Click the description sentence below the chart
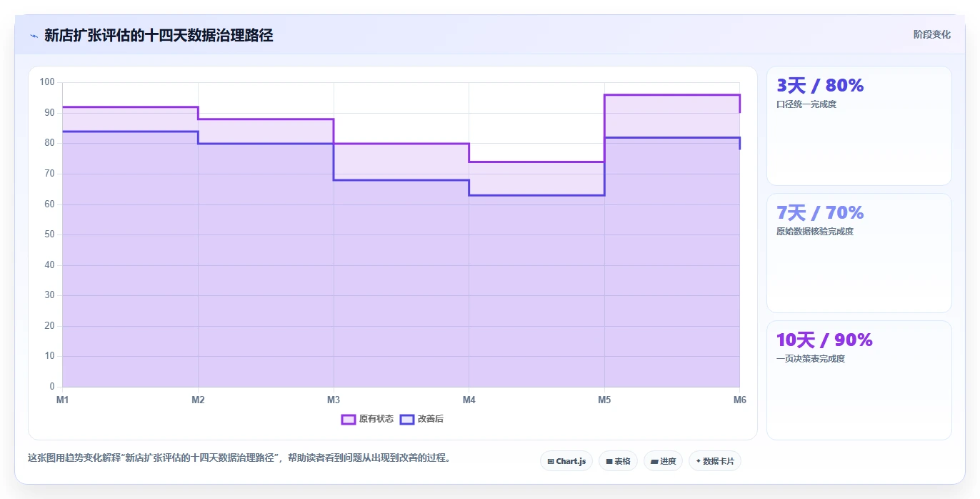980x499 pixels. click(239, 458)
